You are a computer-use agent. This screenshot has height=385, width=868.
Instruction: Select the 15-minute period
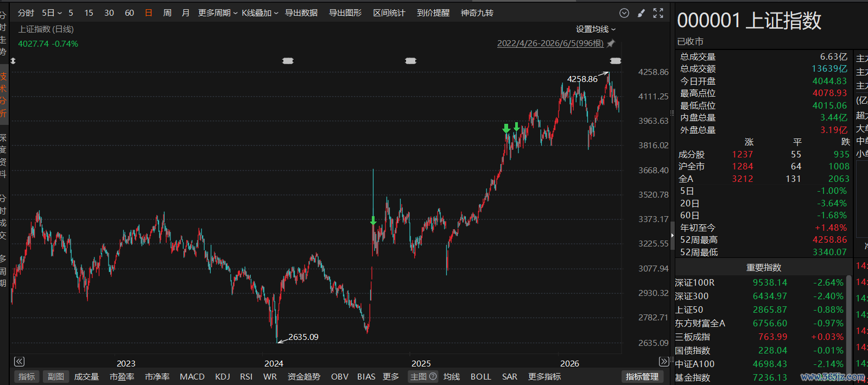[89, 13]
